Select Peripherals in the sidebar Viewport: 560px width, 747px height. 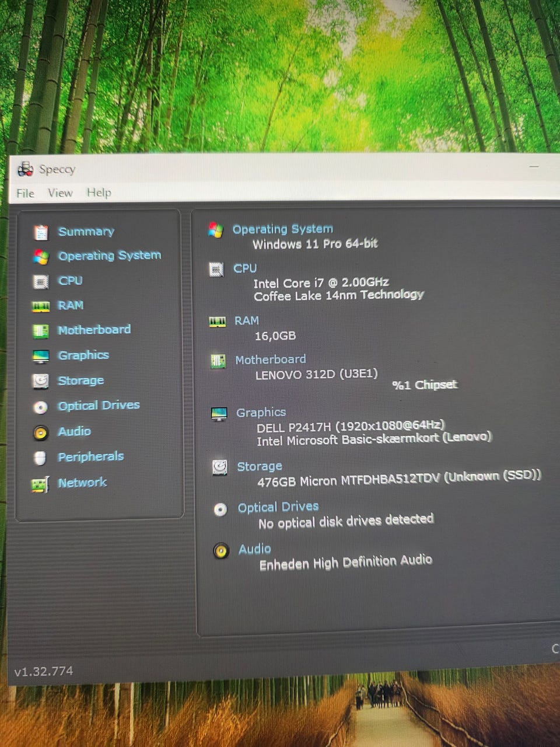pyautogui.click(x=90, y=456)
